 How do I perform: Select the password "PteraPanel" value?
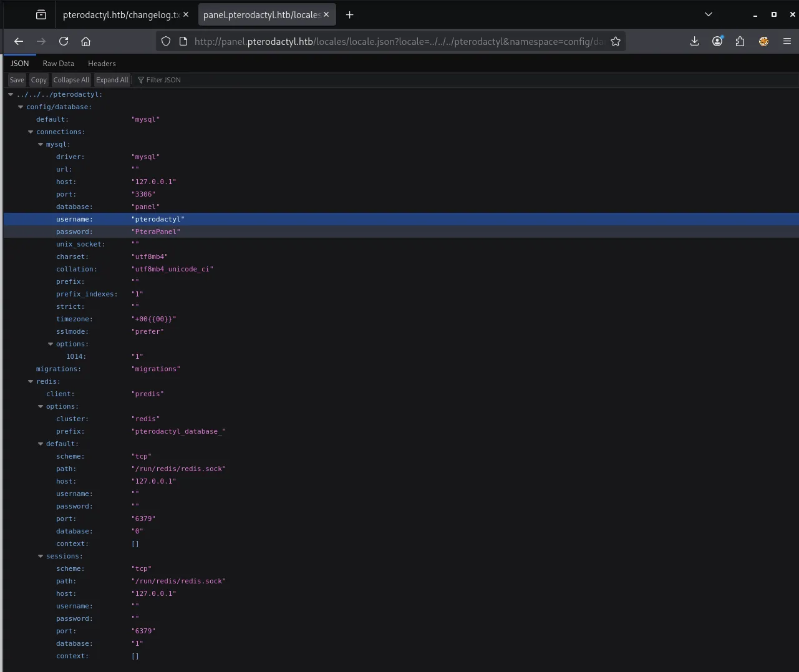pos(156,231)
